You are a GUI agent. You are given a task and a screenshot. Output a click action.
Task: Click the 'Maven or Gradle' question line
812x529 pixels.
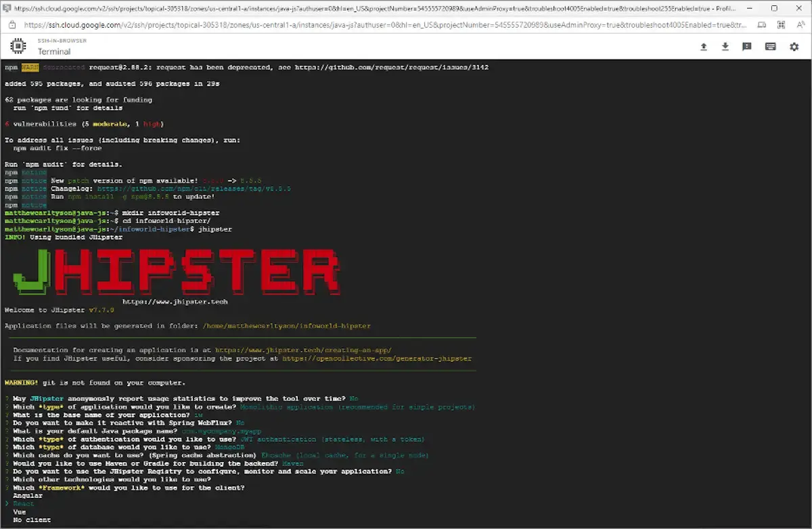coord(154,464)
